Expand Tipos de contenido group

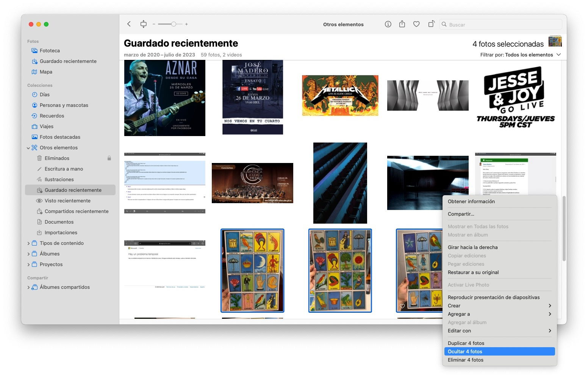point(28,243)
